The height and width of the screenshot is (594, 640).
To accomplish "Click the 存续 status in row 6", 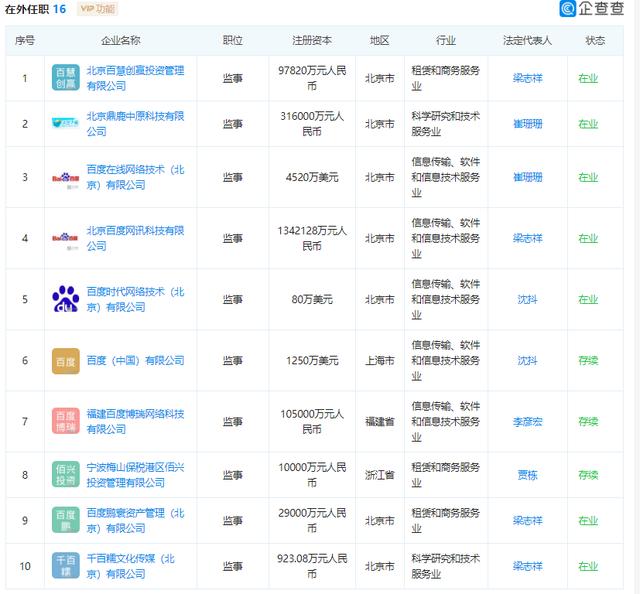I will 588,360.
